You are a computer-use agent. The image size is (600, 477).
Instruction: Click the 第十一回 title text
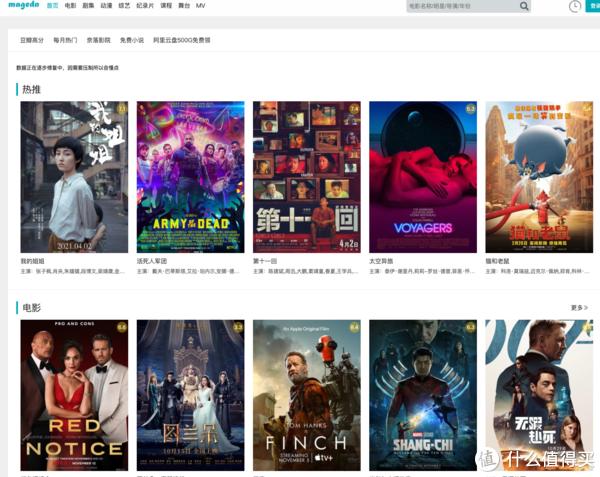click(265, 261)
